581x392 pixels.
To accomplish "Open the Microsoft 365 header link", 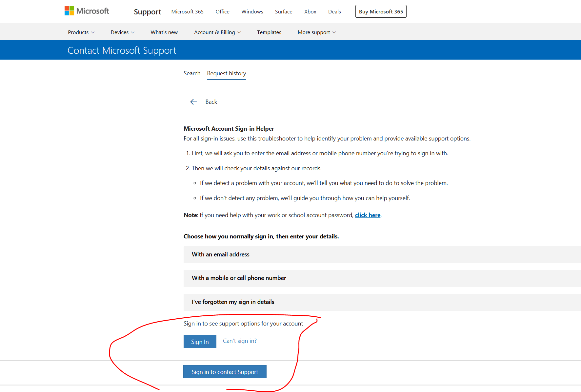I will [187, 11].
